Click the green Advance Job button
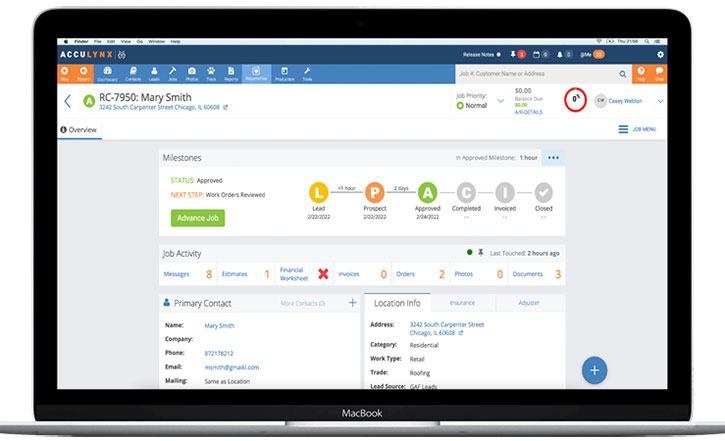 tap(197, 218)
